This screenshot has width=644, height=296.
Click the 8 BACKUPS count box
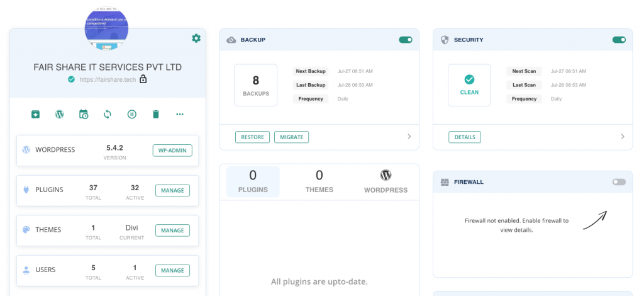pyautogui.click(x=256, y=85)
